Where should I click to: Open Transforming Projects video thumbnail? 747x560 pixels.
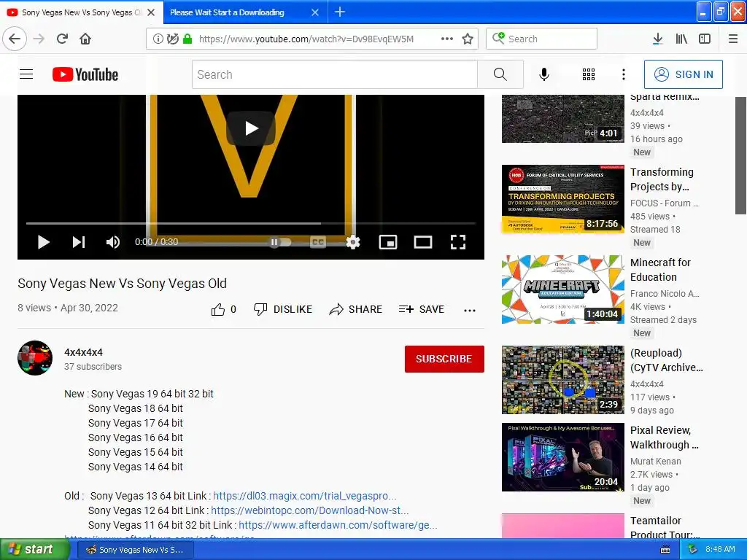[x=562, y=199]
